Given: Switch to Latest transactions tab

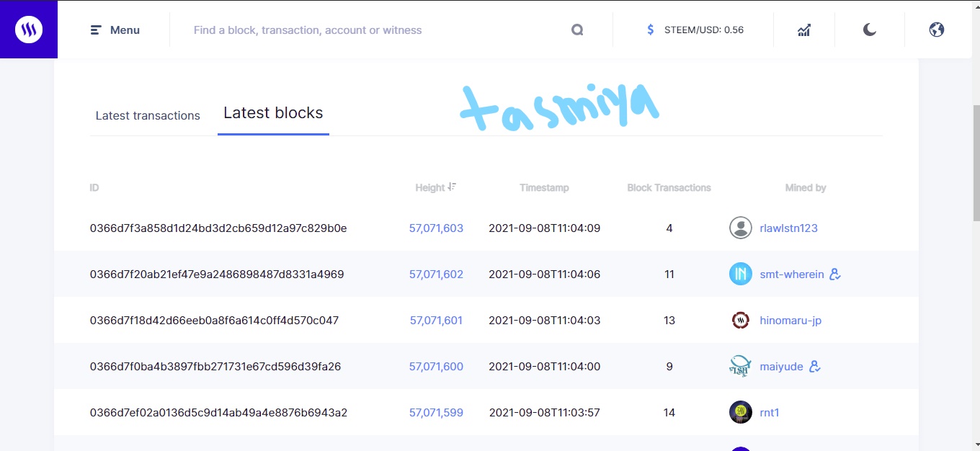Looking at the screenshot, I should click(148, 115).
